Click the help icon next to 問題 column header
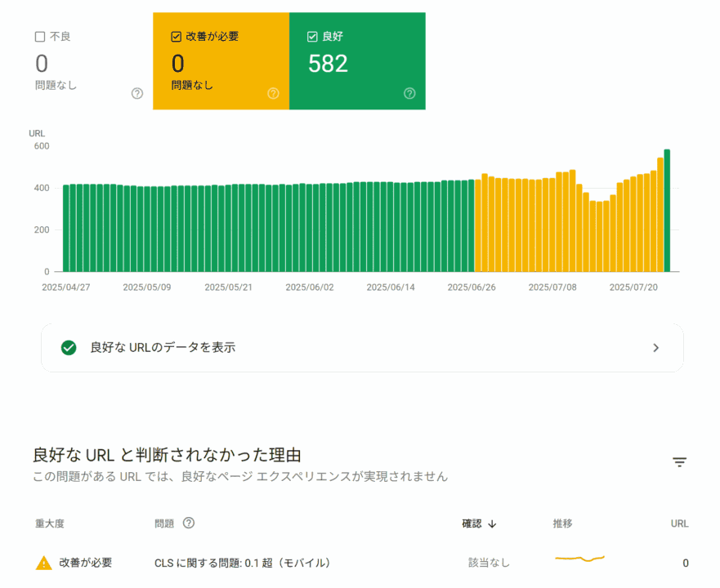The width and height of the screenshot is (720, 588). (189, 523)
